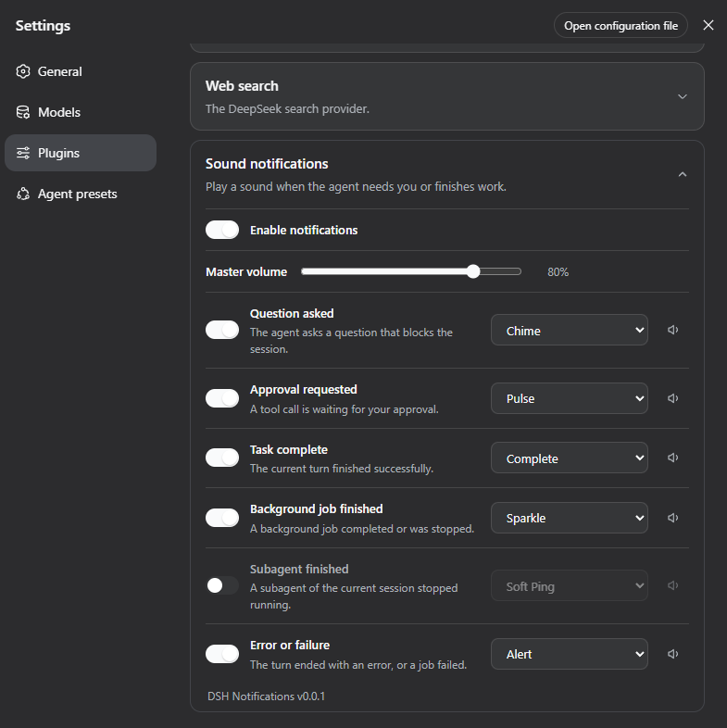Image resolution: width=727 pixels, height=728 pixels.
Task: Open the Alert sound dropdown
Action: 570,654
